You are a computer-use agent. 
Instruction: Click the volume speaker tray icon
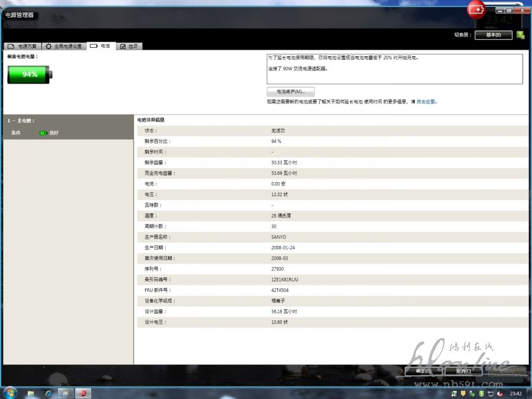499,394
